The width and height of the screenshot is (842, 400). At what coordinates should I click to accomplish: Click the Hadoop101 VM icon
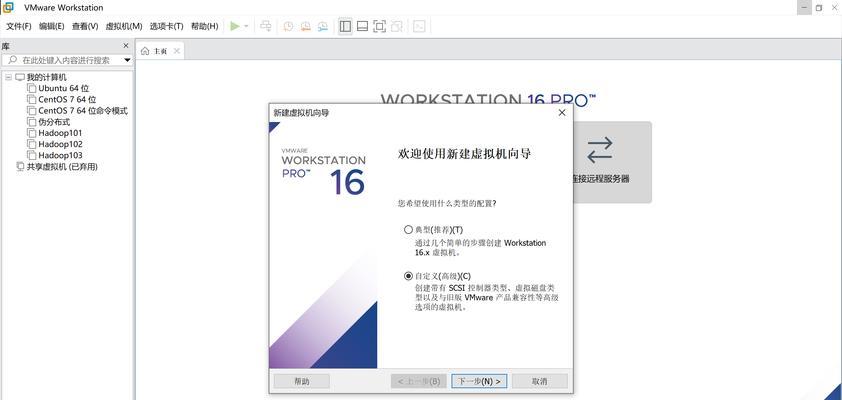[x=32, y=133]
